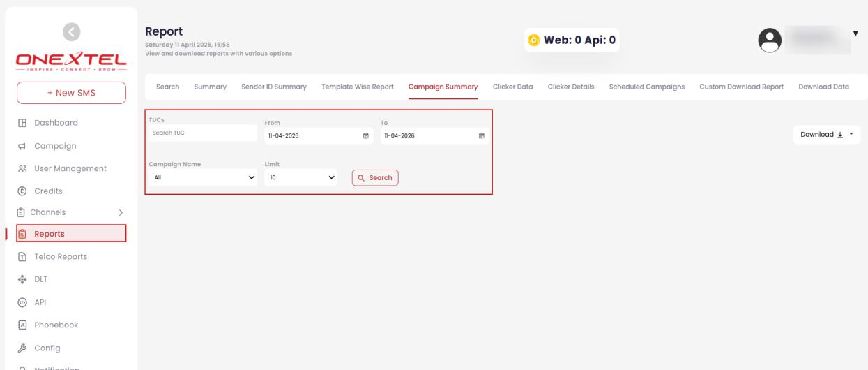Click the Reports clipboard icon
The height and width of the screenshot is (370, 868).
[x=23, y=235]
